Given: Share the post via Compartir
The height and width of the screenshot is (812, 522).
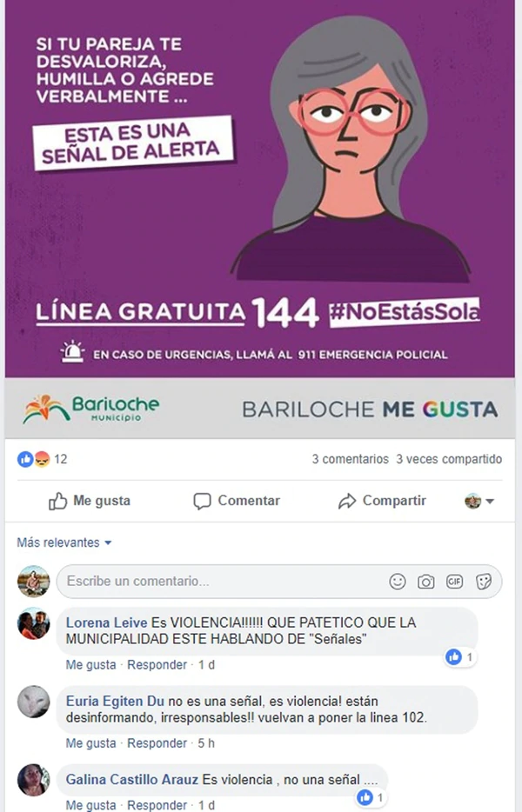Looking at the screenshot, I should point(382,501).
